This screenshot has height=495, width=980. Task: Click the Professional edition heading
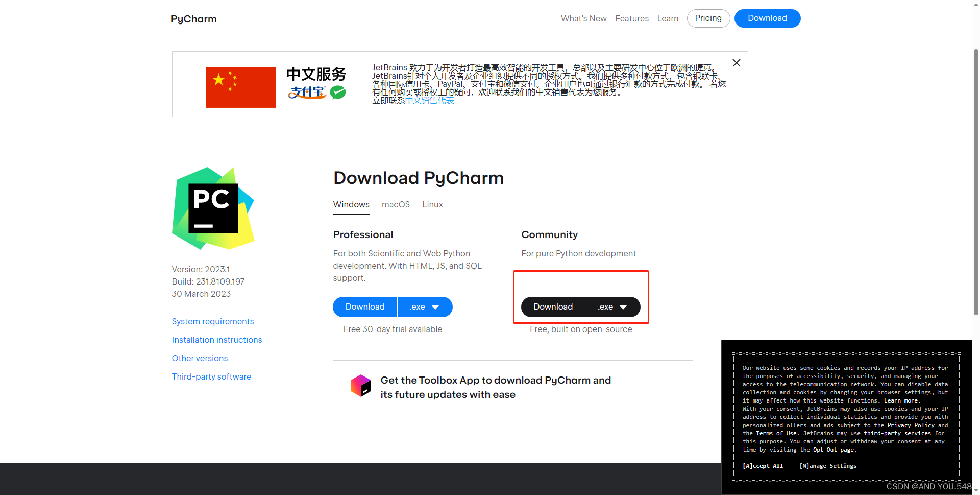click(x=363, y=234)
